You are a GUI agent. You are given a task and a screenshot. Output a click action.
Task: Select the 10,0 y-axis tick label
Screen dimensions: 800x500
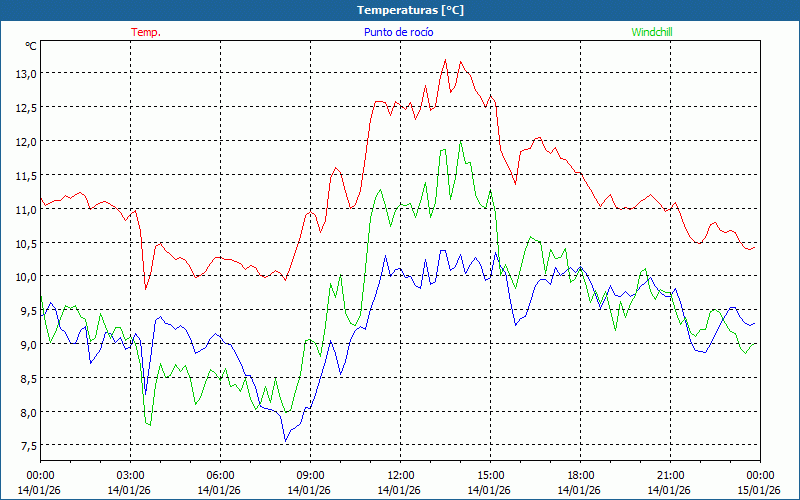coord(25,276)
